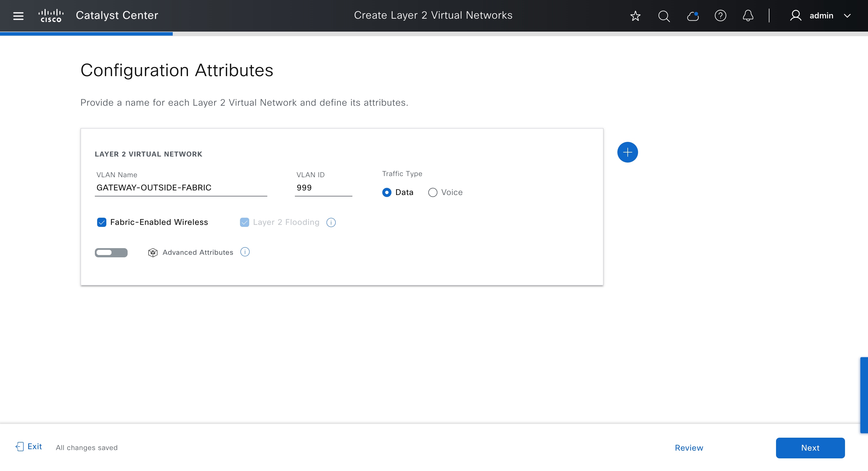868x471 pixels.
Task: Expand the admin user dropdown
Action: pos(847,16)
